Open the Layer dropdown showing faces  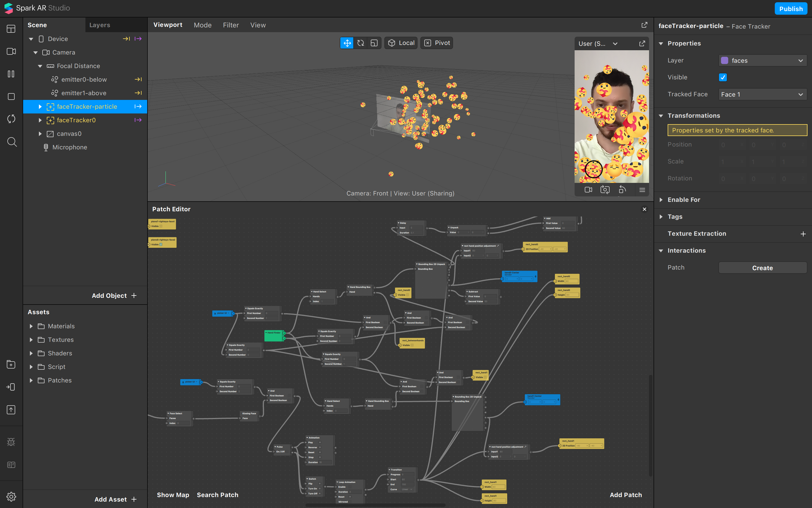[762, 60]
